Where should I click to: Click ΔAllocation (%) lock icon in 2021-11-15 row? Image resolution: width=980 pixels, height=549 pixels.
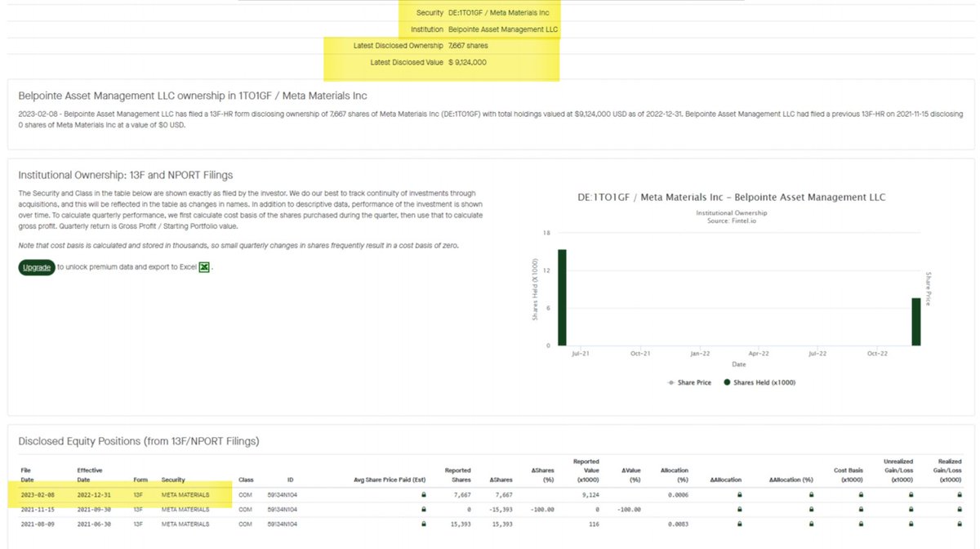[810, 510]
